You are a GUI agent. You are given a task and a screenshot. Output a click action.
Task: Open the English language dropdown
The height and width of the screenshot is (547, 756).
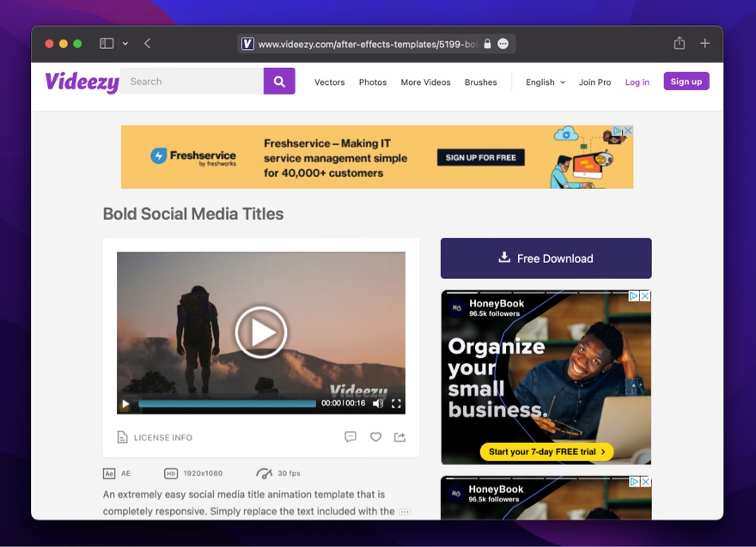544,82
